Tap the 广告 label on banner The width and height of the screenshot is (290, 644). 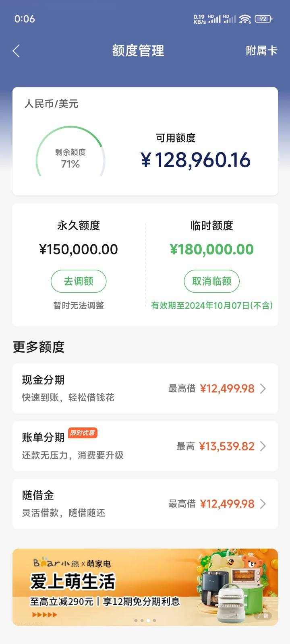coord(263,616)
